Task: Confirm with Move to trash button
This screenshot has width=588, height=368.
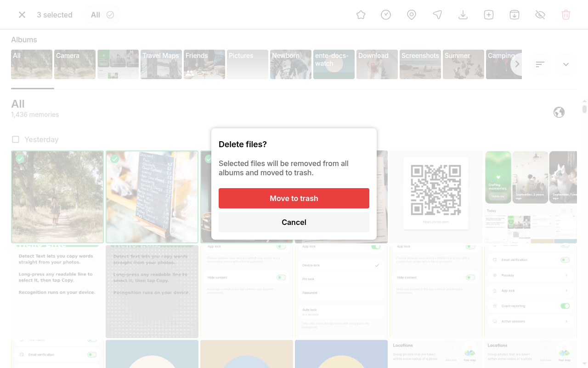Action: [294, 198]
